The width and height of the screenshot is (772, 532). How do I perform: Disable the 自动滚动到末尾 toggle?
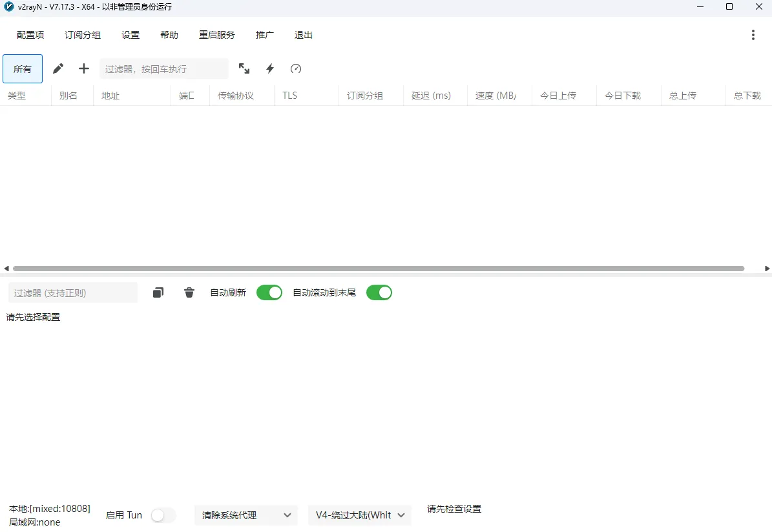click(379, 292)
